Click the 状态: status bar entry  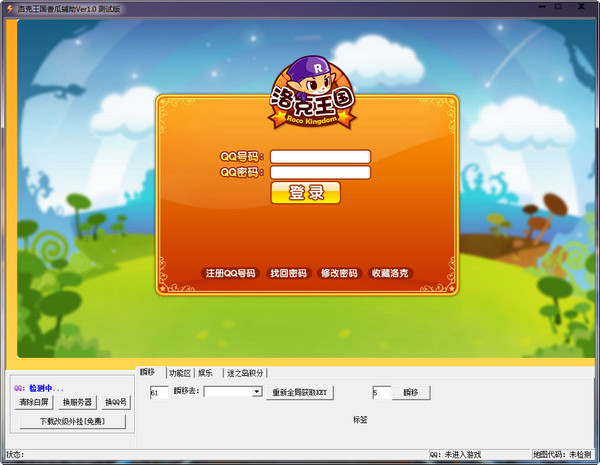15,455
